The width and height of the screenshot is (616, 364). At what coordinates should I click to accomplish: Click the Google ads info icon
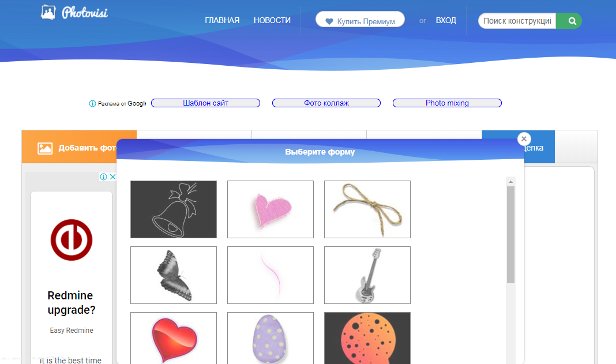pos(92,103)
